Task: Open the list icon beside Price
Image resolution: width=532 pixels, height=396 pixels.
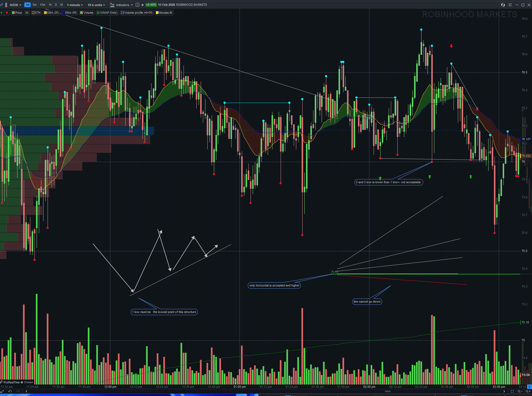Action: point(27,13)
